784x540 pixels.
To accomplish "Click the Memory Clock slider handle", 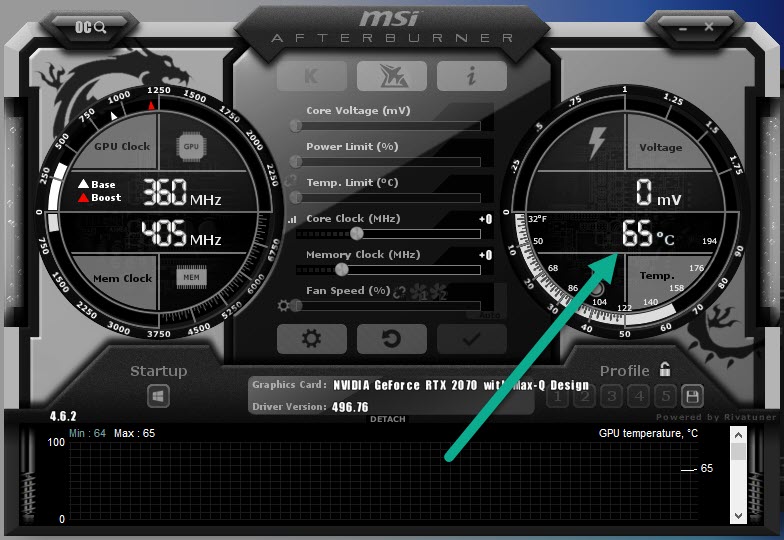I will (342, 270).
